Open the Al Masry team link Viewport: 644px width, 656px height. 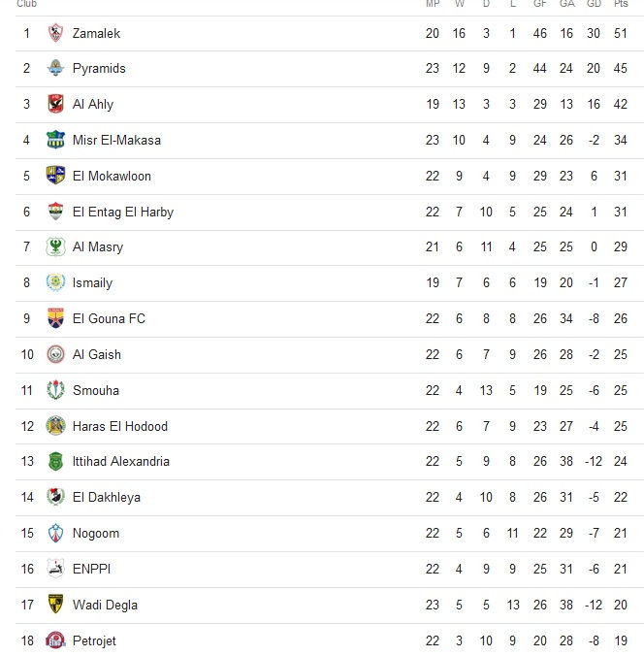point(98,247)
